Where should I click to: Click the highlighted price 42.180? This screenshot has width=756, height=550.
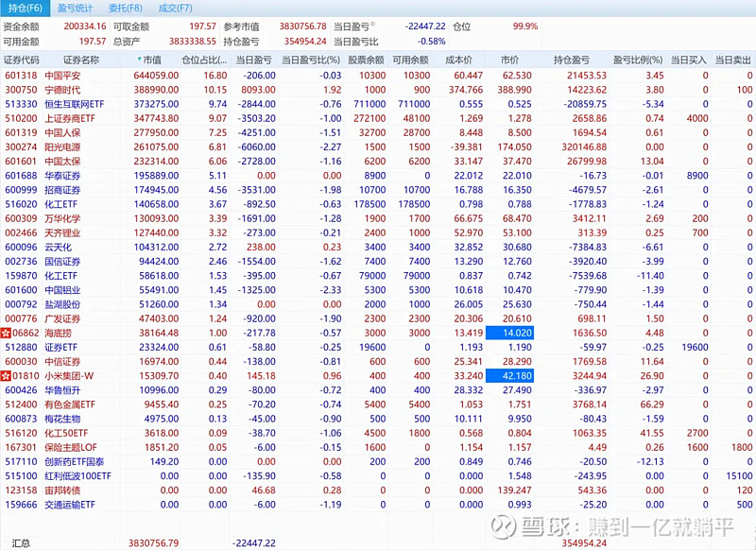point(509,376)
